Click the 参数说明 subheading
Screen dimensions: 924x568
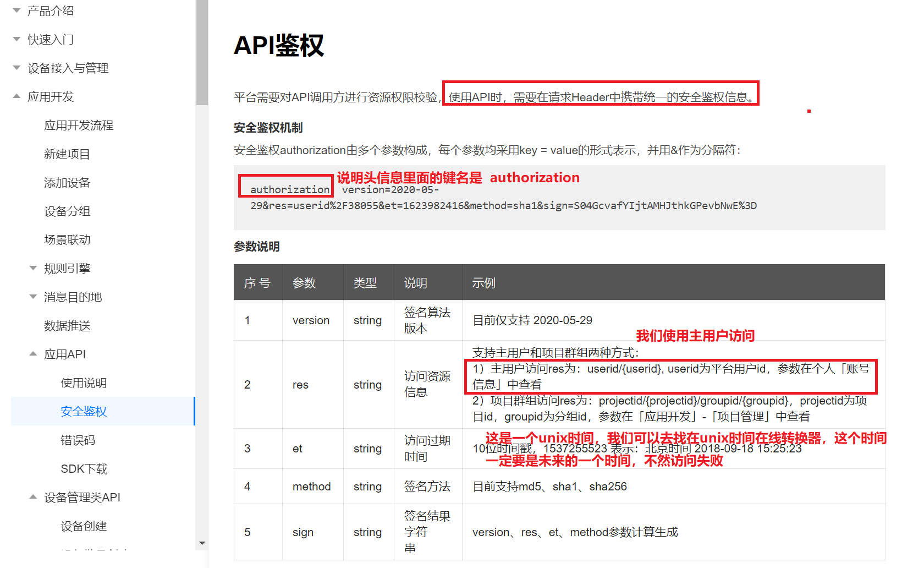click(x=257, y=247)
